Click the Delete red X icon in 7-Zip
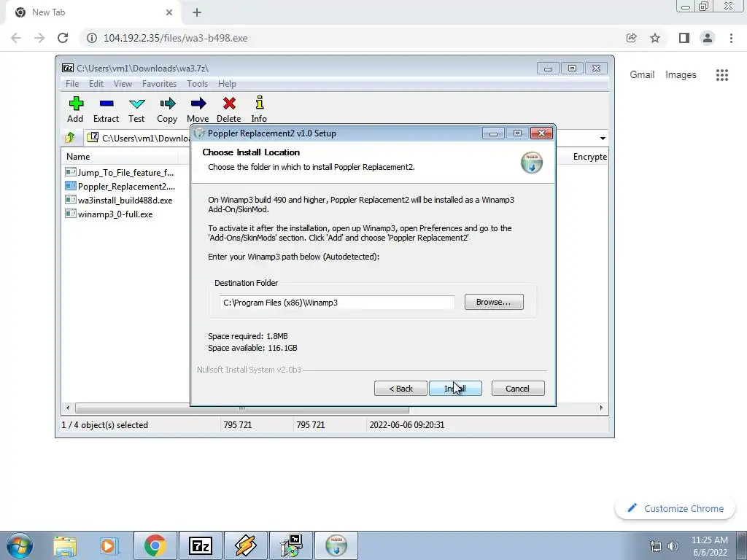 tap(228, 104)
